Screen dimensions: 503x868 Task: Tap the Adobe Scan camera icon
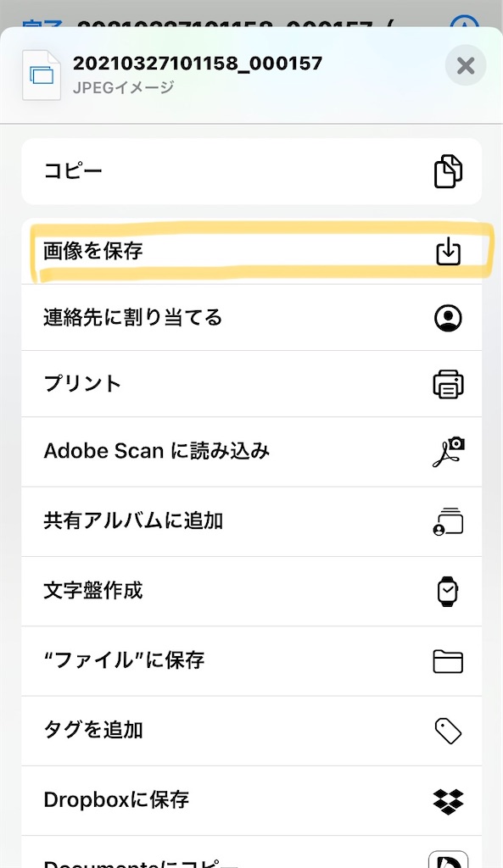tap(448, 452)
